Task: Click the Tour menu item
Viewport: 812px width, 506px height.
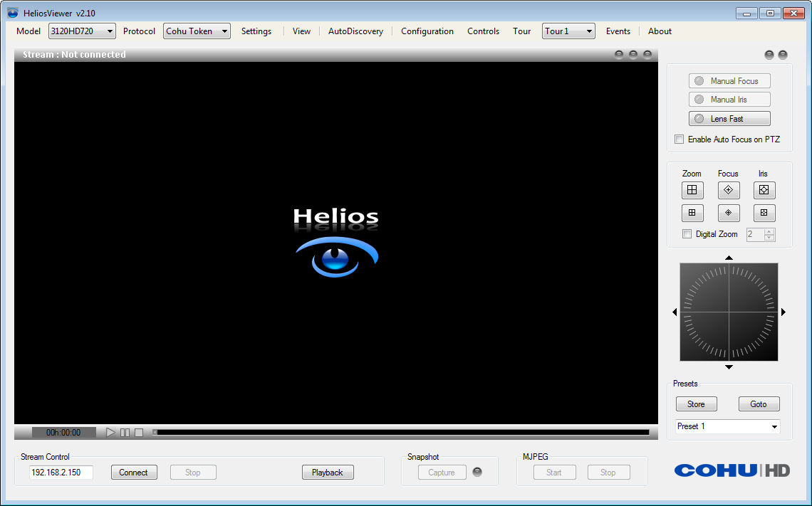Action: (x=521, y=31)
